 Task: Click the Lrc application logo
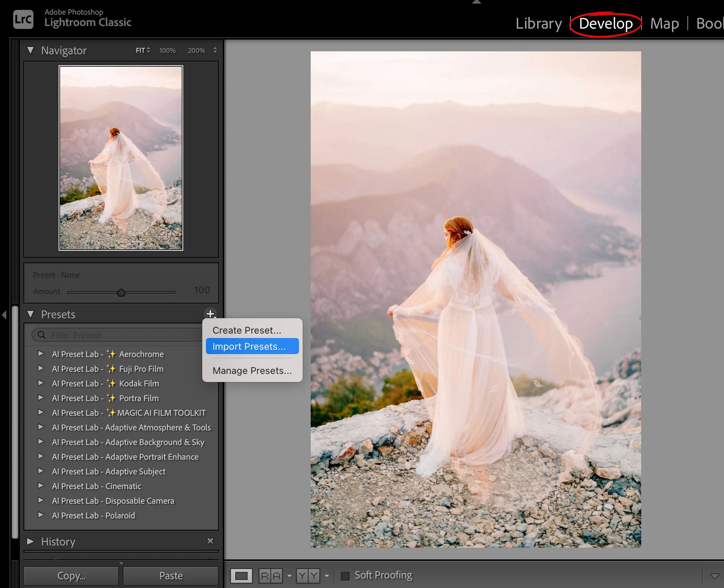[23, 19]
